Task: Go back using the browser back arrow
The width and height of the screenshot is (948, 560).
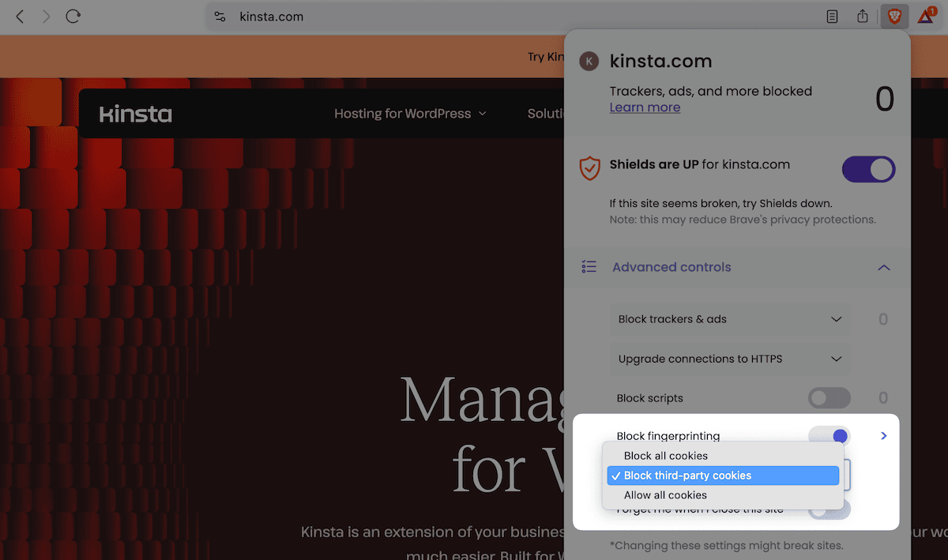Action: pyautogui.click(x=20, y=17)
